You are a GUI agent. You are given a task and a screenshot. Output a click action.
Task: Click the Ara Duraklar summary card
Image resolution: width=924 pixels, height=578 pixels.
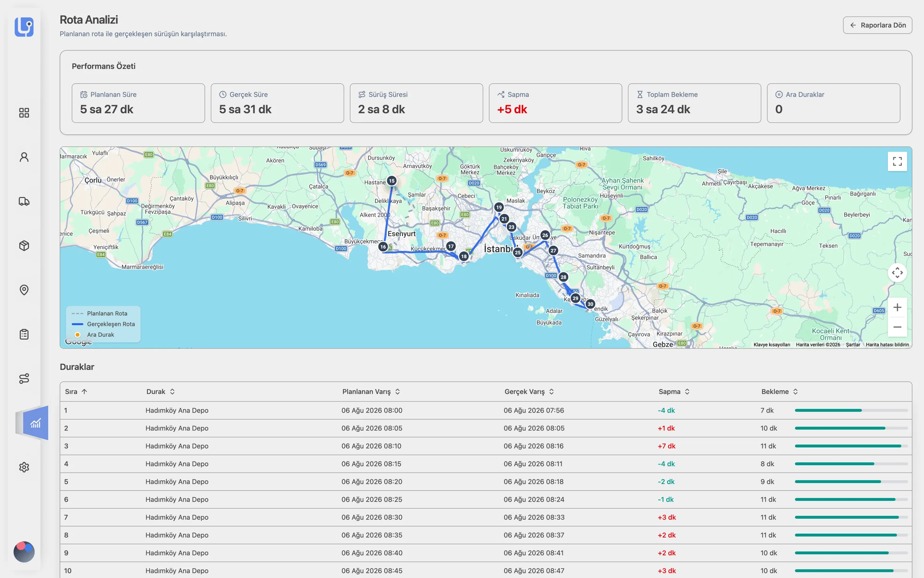click(x=833, y=103)
